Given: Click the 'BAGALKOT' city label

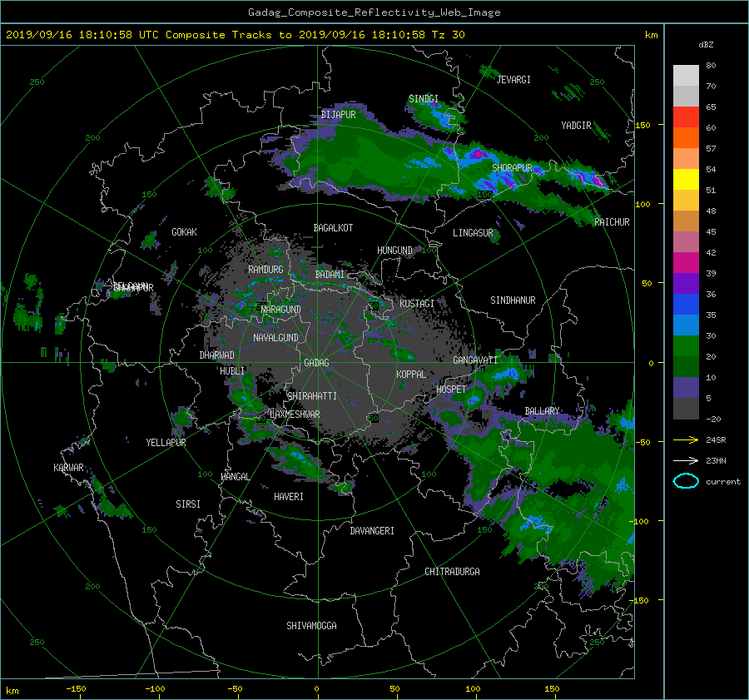Looking at the screenshot, I should 333,228.
